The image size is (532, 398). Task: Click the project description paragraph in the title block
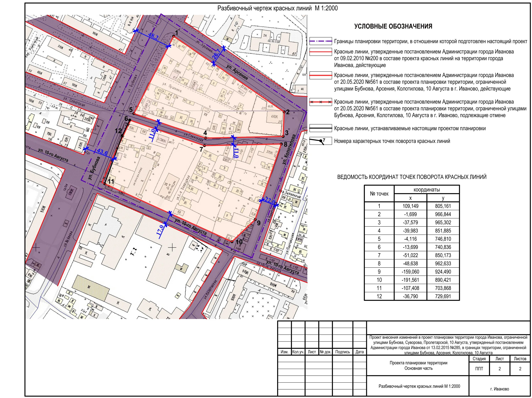click(x=448, y=345)
